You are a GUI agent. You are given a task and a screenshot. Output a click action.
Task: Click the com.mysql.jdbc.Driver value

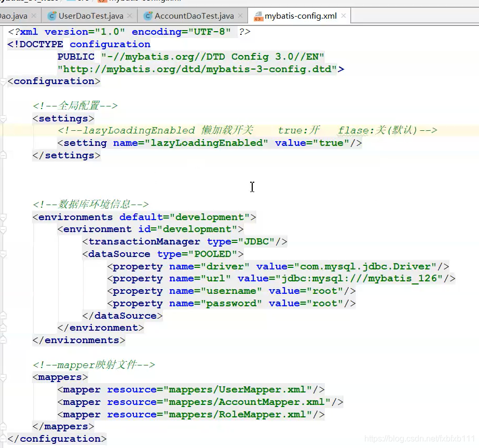pyautogui.click(x=365, y=266)
